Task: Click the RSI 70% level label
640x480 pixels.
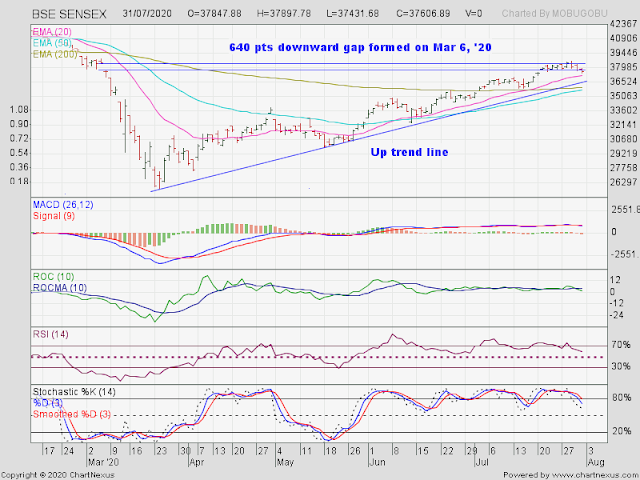Action: pos(621,345)
